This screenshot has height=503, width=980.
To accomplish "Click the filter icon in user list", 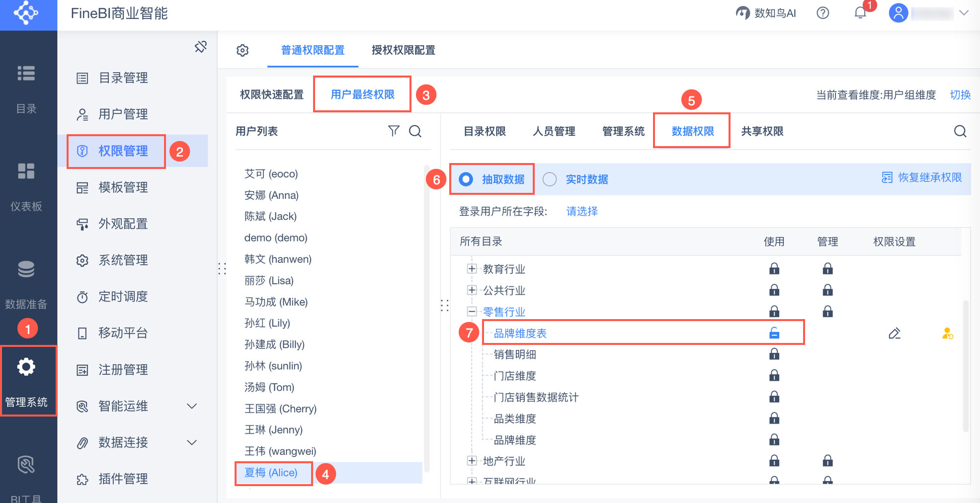I will (394, 131).
